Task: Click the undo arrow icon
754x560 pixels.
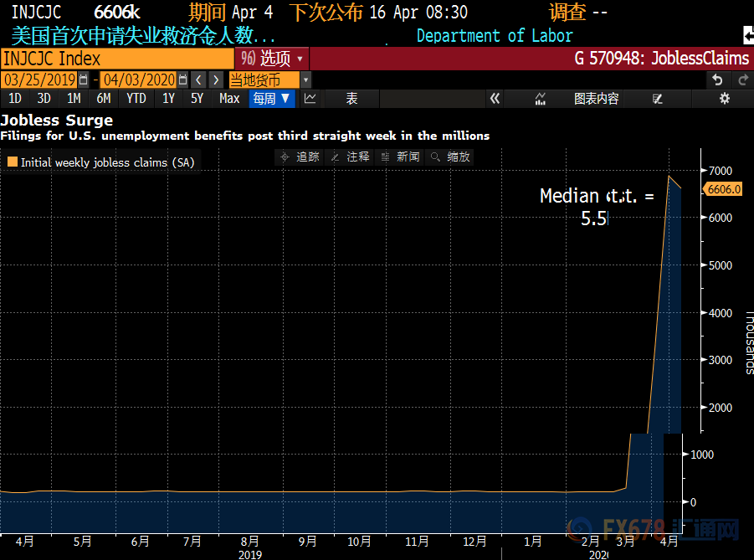Action: click(x=717, y=80)
